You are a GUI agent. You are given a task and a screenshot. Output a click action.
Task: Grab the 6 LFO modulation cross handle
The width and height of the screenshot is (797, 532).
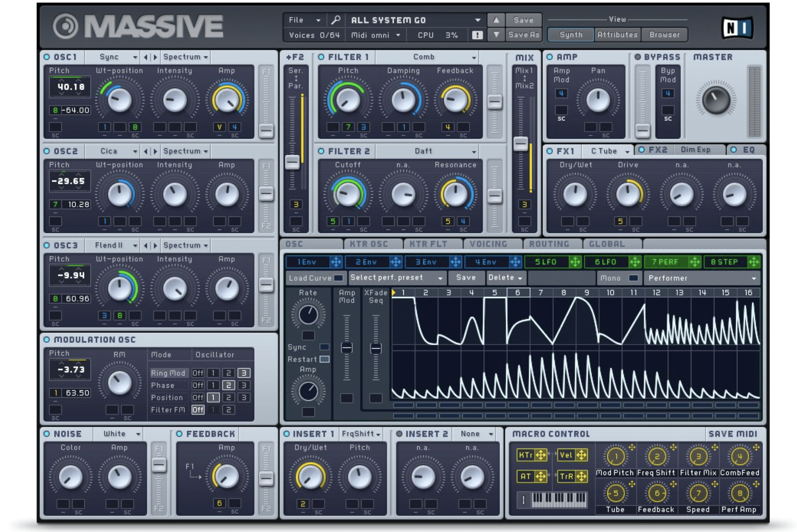point(635,262)
